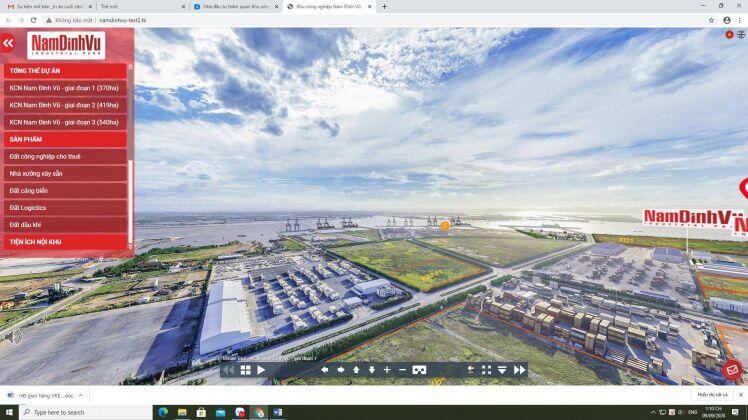Click 'Hiển thị tất cả' downloads button
748x420 pixels.
(x=712, y=395)
